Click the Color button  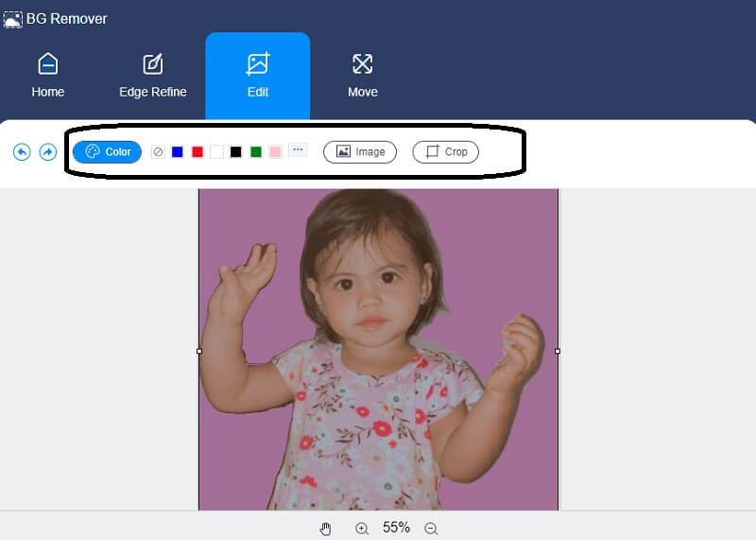pos(107,151)
